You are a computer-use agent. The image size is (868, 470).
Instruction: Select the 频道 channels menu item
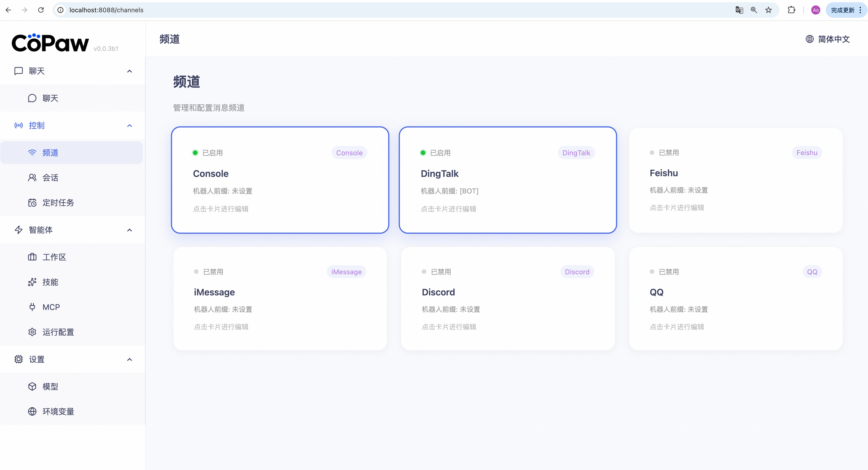50,153
